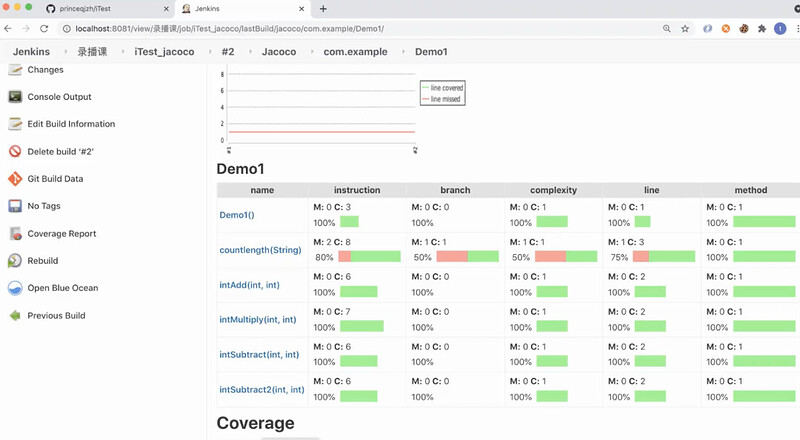Click countlength line 75% coverage bar
This screenshot has width=800, height=440.
point(664,256)
